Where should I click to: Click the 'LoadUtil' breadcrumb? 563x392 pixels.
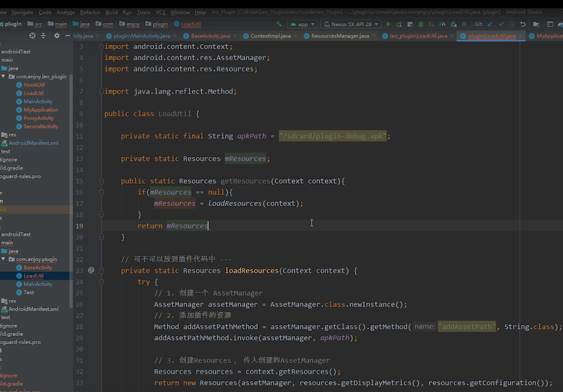(191, 24)
